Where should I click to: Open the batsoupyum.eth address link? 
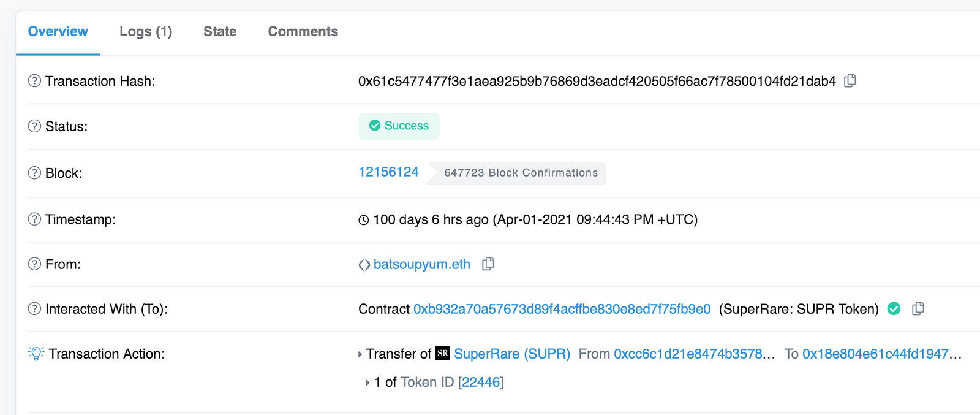[x=421, y=264]
